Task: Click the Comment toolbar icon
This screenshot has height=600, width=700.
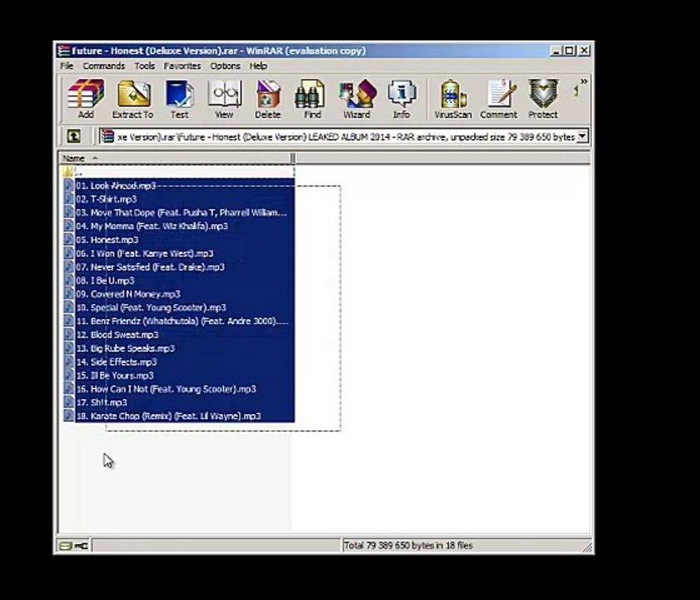Action: pos(498,99)
